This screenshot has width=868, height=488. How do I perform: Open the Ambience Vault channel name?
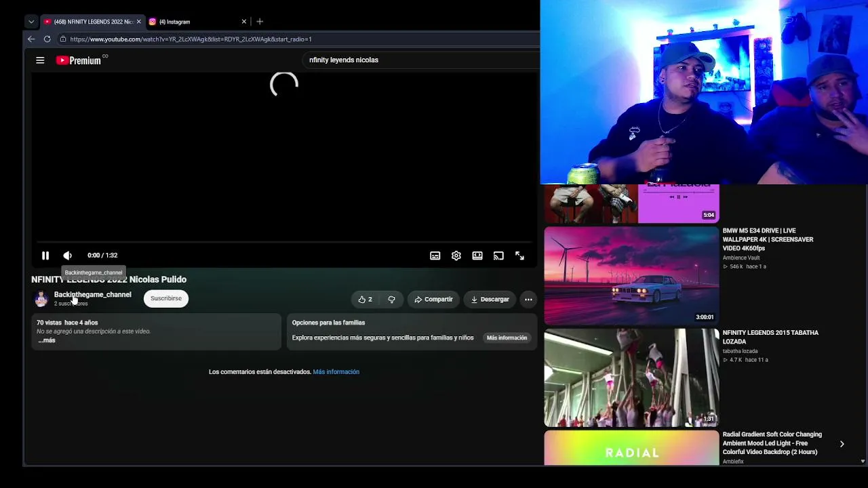[x=741, y=258]
